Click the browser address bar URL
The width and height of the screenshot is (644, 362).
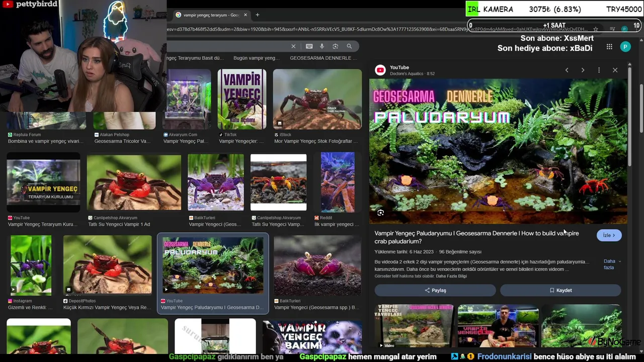[x=377, y=29]
